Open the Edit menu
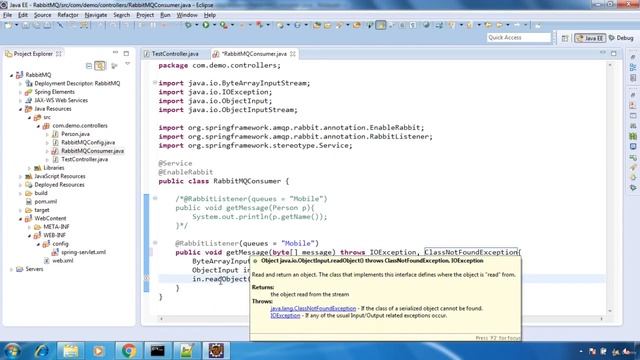Image resolution: width=640 pixels, height=360 pixels. coord(23,15)
